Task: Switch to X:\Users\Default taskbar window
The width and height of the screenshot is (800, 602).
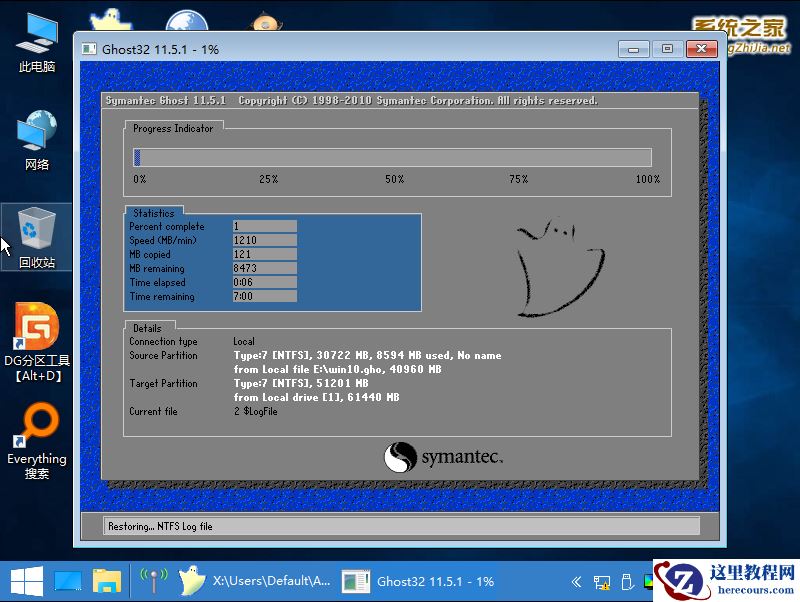Action: [x=254, y=581]
